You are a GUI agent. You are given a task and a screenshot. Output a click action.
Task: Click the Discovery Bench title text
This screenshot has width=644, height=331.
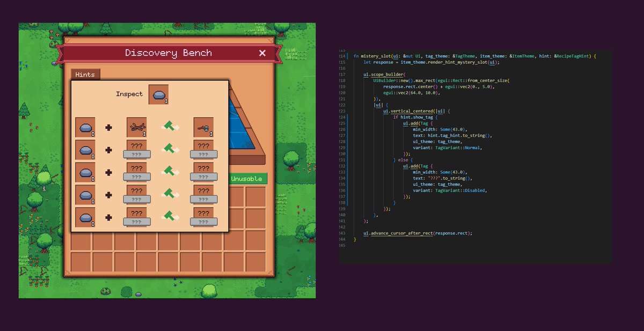pos(169,53)
